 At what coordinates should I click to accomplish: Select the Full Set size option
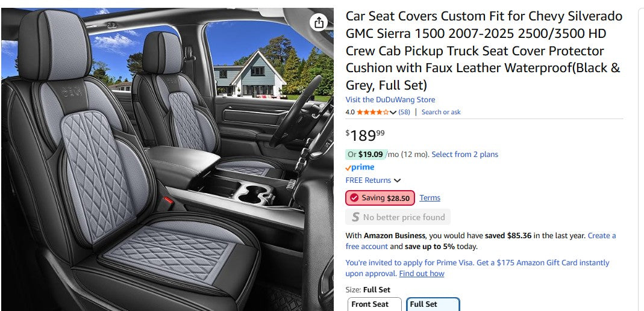(x=433, y=304)
